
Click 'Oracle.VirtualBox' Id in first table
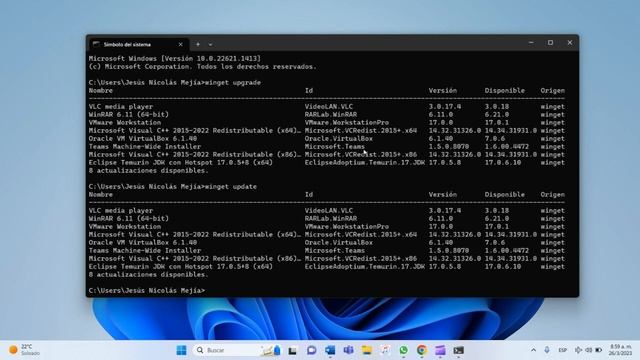click(338, 138)
